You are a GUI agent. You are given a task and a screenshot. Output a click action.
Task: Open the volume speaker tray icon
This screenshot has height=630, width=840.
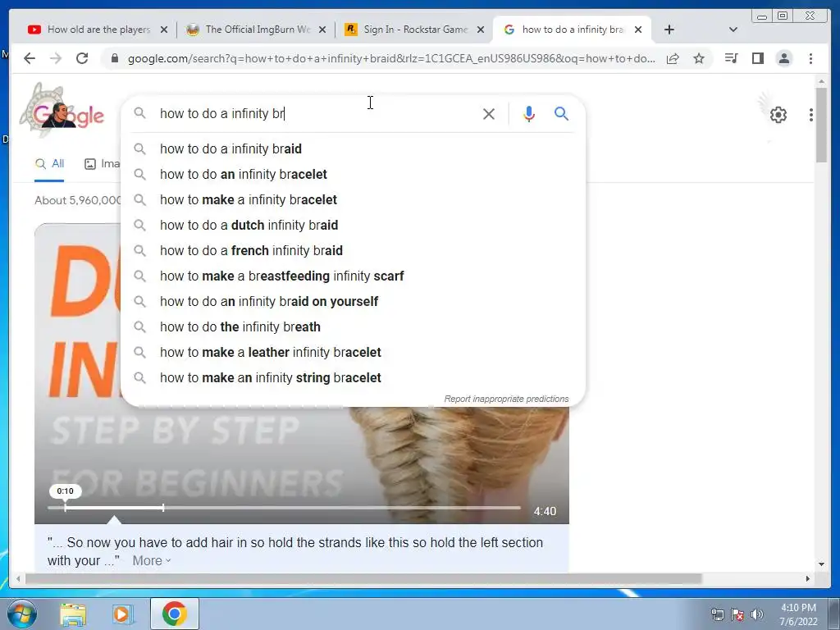point(757,614)
